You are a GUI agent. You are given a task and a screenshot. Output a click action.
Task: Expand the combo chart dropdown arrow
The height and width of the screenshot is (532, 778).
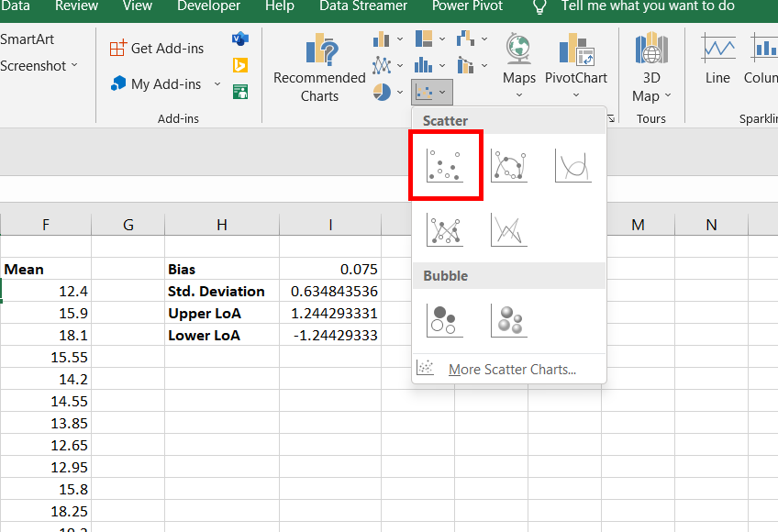[484, 65]
